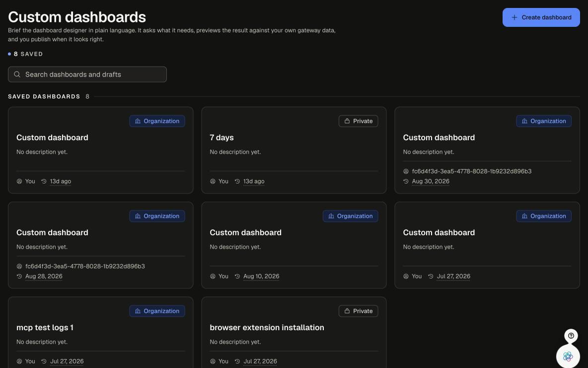Click user icon on Custom dashboard Jul 27 card
Image resolution: width=588 pixels, height=368 pixels.
[x=406, y=276]
